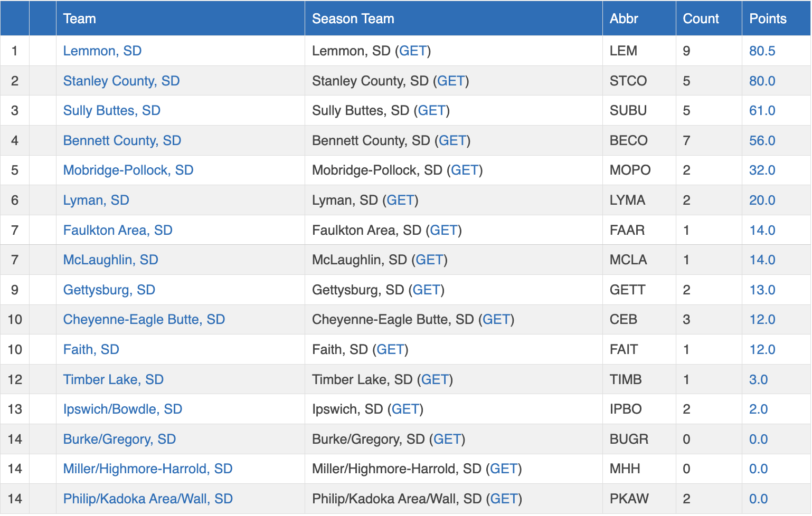Image resolution: width=812 pixels, height=516 pixels.
Task: Click the Team column header
Action: [79, 18]
